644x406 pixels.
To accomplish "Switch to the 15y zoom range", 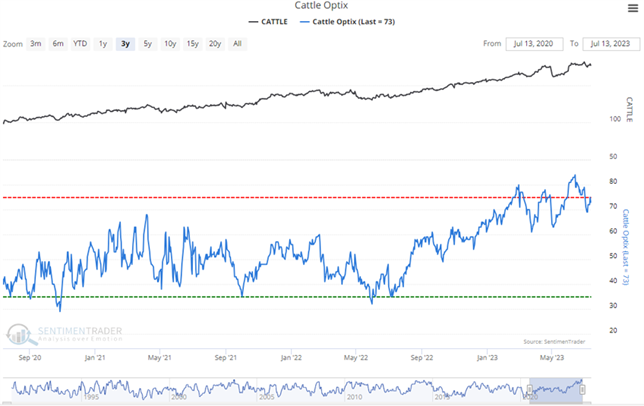I will [192, 44].
